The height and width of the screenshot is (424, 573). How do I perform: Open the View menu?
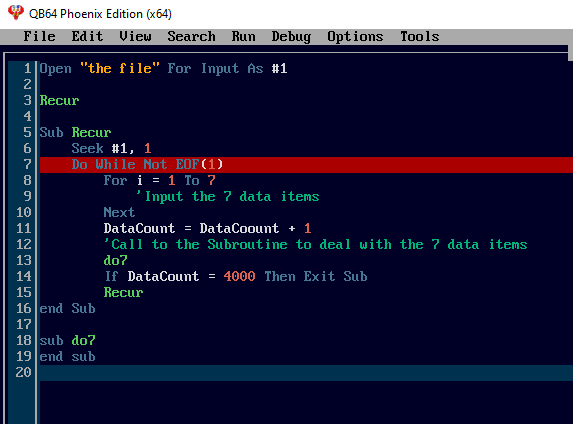point(135,37)
